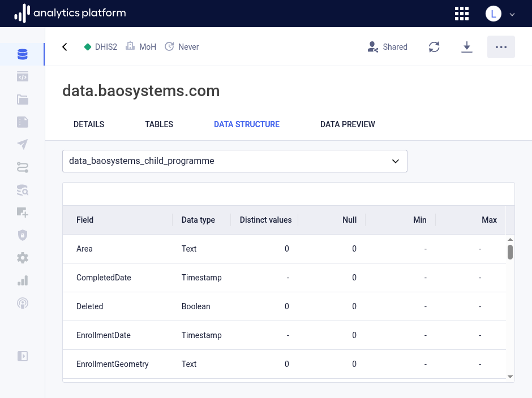This screenshot has height=398, width=532.
Task: Click the Never last-refresh label
Action: (x=188, y=47)
